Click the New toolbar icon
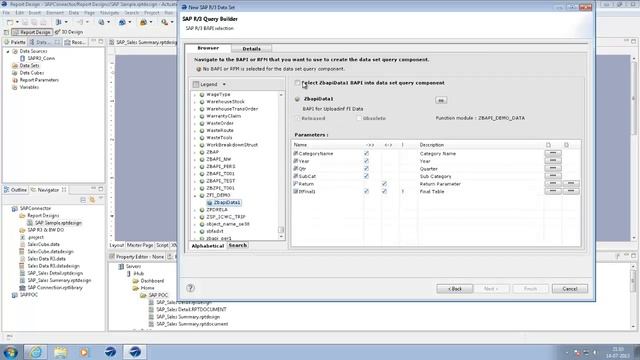The width and height of the screenshot is (640, 360). (x=11, y=22)
